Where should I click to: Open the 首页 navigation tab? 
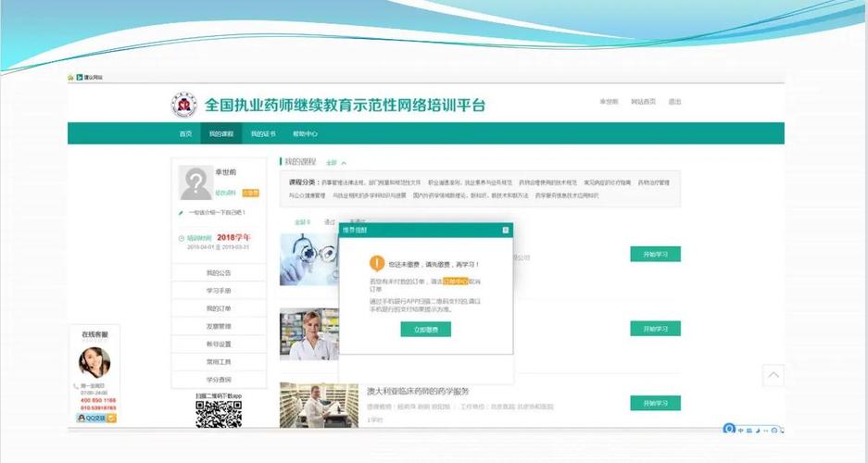coord(185,134)
